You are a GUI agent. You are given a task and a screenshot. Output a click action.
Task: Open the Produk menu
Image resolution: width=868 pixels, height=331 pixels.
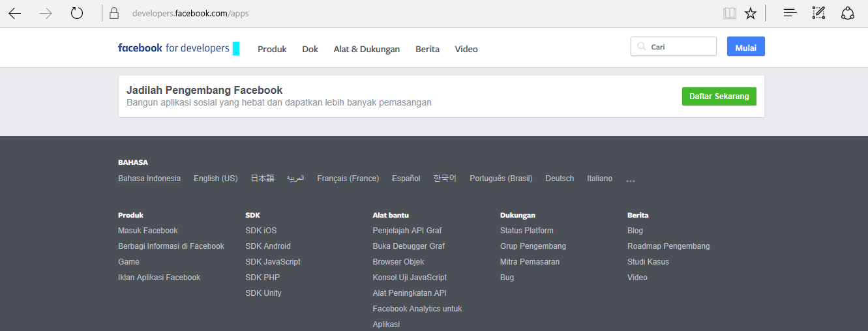pos(272,49)
